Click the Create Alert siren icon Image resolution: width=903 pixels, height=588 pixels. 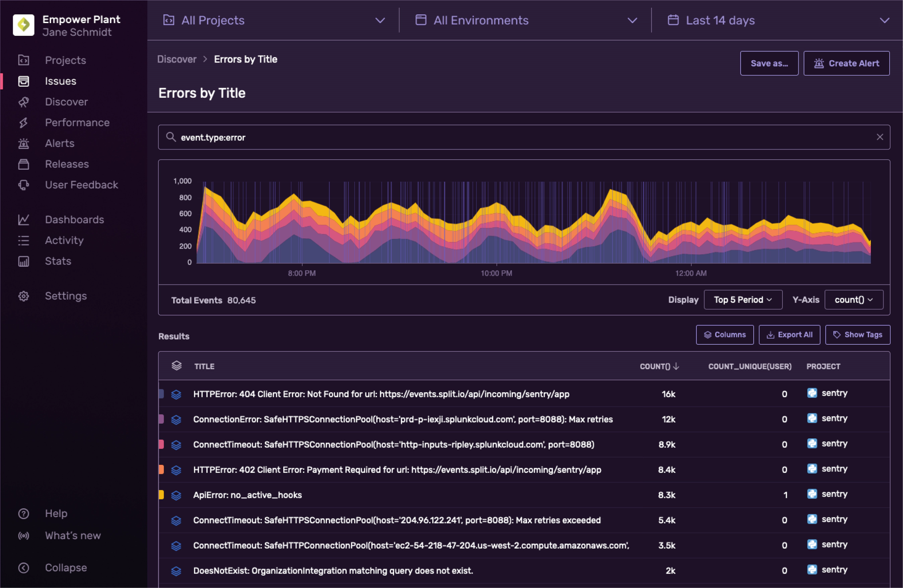tap(819, 63)
